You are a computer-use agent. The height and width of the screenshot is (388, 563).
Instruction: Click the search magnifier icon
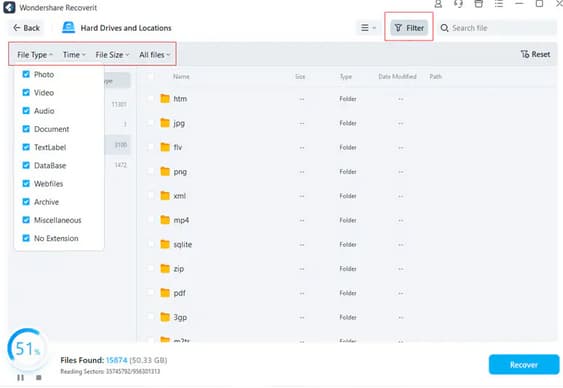(x=445, y=28)
